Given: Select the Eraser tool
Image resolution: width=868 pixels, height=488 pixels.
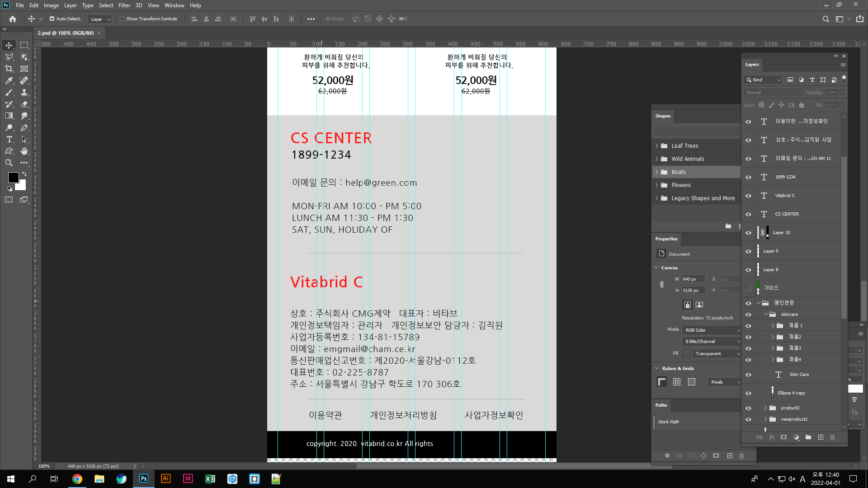Looking at the screenshot, I should (x=24, y=104).
